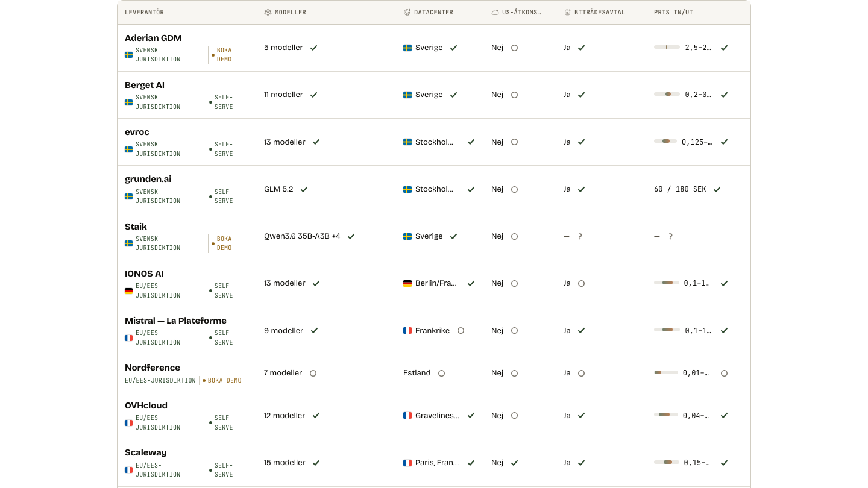Click the French flag under Scaleway provider
868x488 pixels.
coord(128,470)
